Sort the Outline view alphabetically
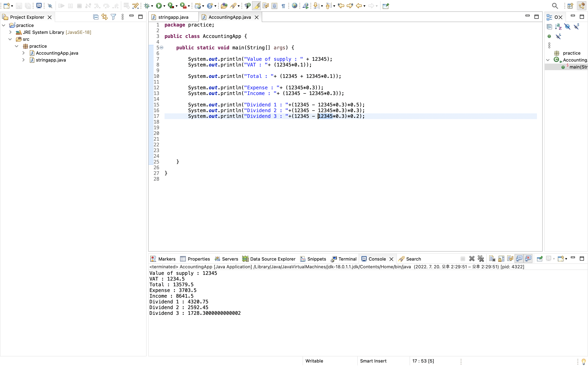 click(x=558, y=27)
